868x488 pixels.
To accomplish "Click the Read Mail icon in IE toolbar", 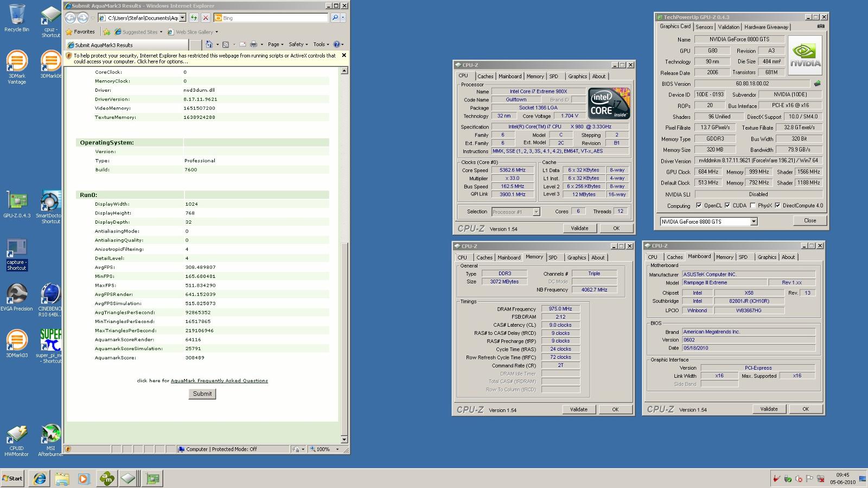I will (x=242, y=45).
